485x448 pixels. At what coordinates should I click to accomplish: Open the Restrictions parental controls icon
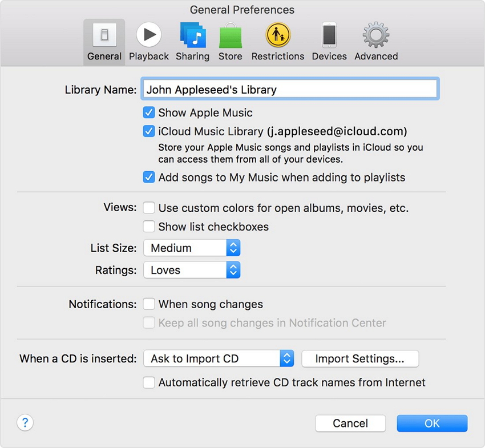(x=278, y=35)
